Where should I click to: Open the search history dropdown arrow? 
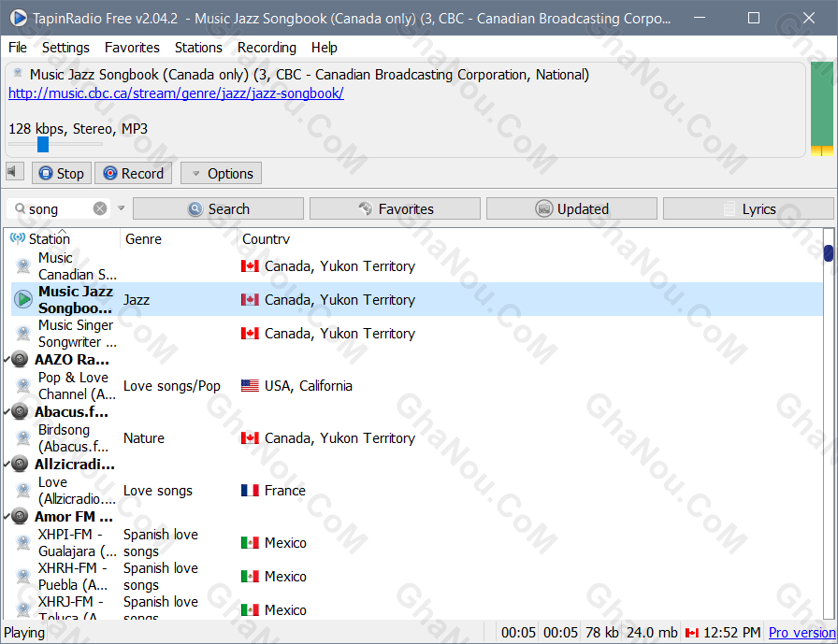pyautogui.click(x=122, y=208)
